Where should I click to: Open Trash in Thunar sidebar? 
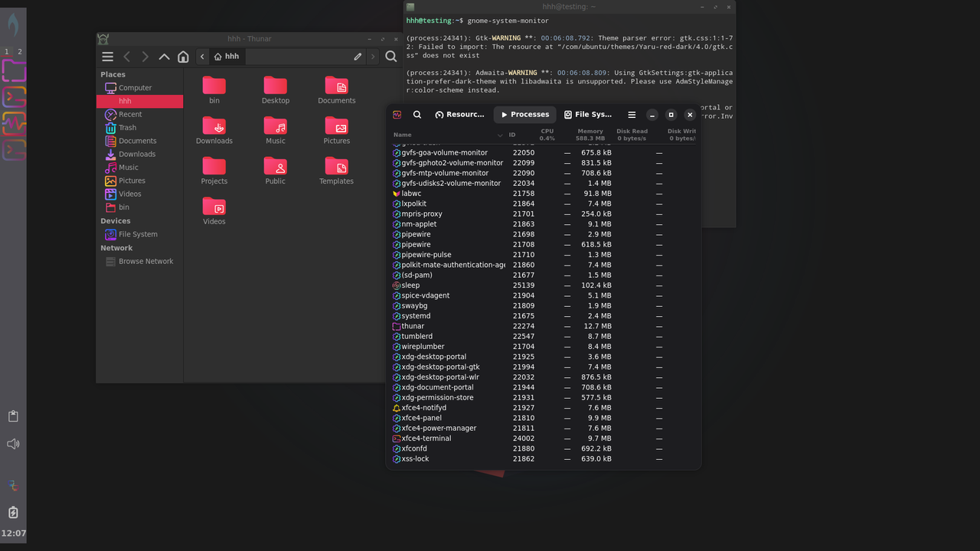click(x=139, y=128)
